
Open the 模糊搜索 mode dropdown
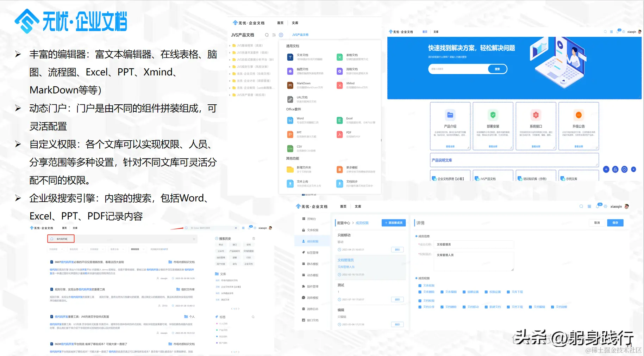[137, 249]
